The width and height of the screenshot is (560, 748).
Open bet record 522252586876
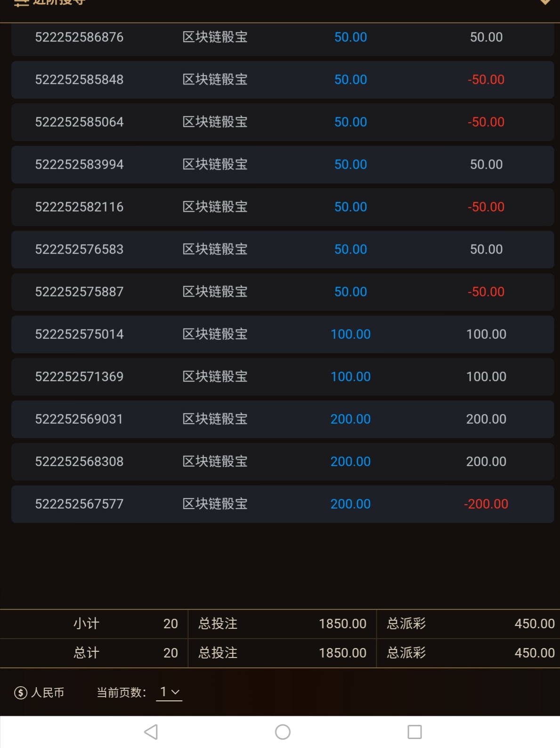coord(79,37)
